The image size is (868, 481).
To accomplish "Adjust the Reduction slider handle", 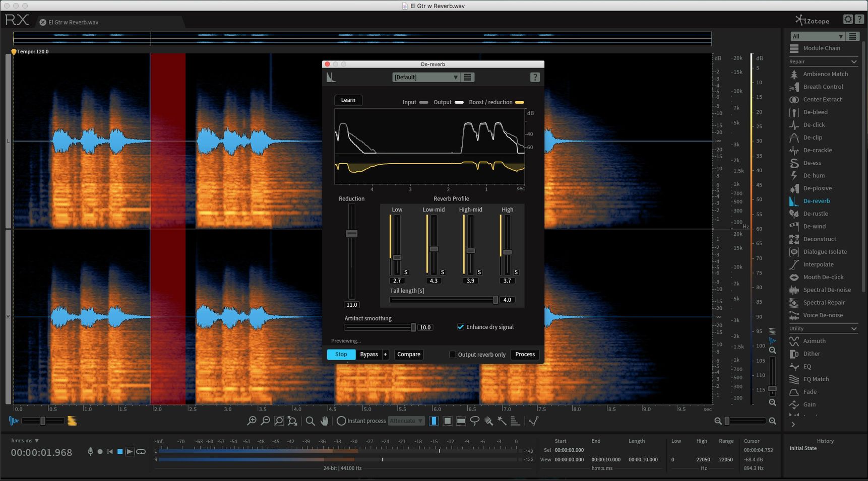I will 352,233.
